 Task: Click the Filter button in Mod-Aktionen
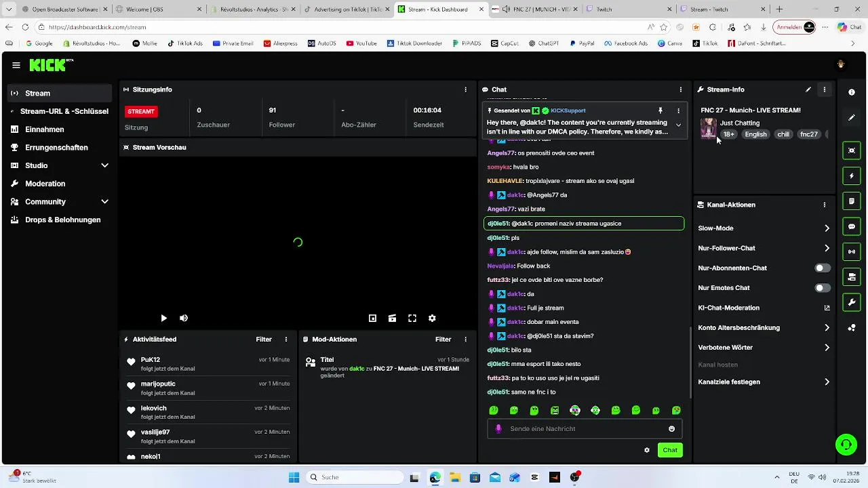tap(443, 340)
